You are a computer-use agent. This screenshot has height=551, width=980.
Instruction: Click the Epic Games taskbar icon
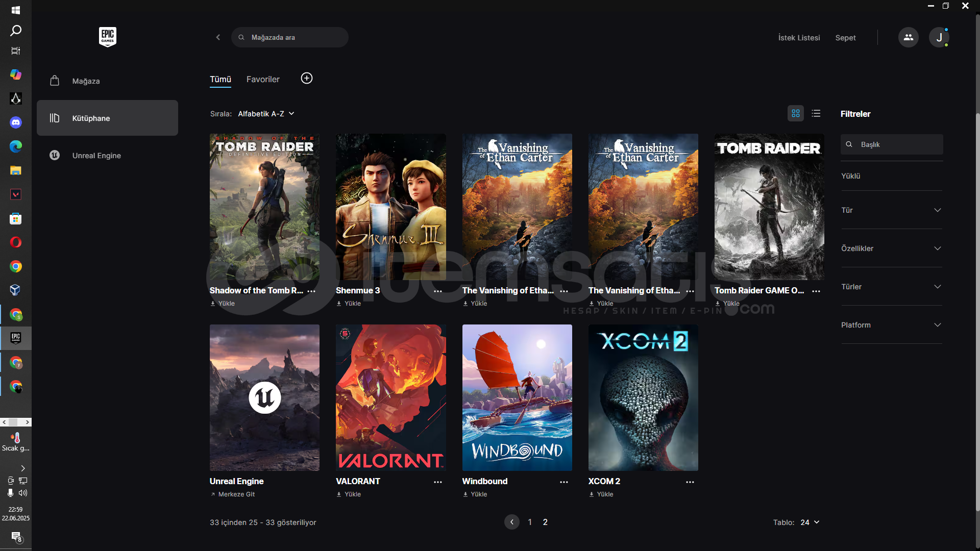pos(16,338)
